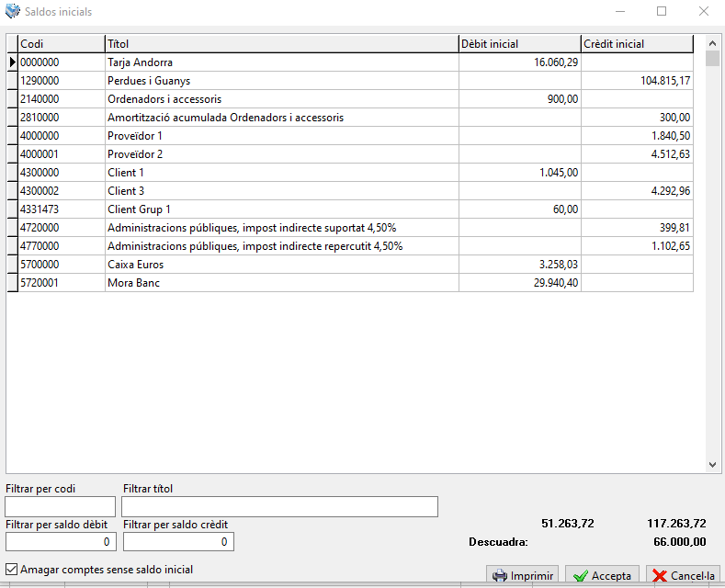Click the vertical scrollbar thumb
This screenshot has width=725, height=588.
coord(712,59)
